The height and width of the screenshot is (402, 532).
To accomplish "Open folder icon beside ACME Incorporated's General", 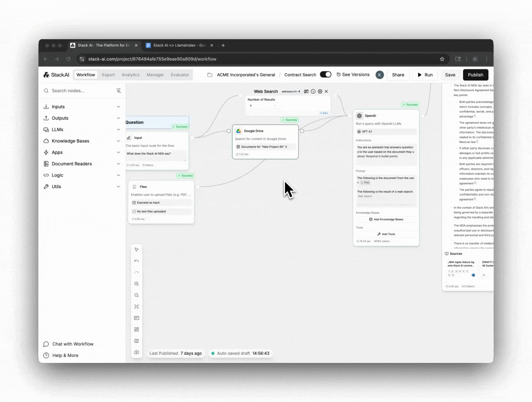I will click(210, 75).
